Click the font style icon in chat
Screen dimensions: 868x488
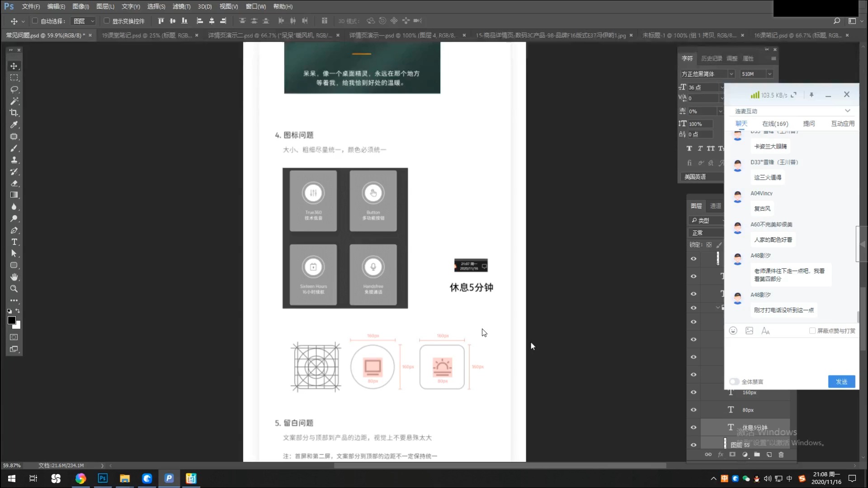click(x=765, y=331)
